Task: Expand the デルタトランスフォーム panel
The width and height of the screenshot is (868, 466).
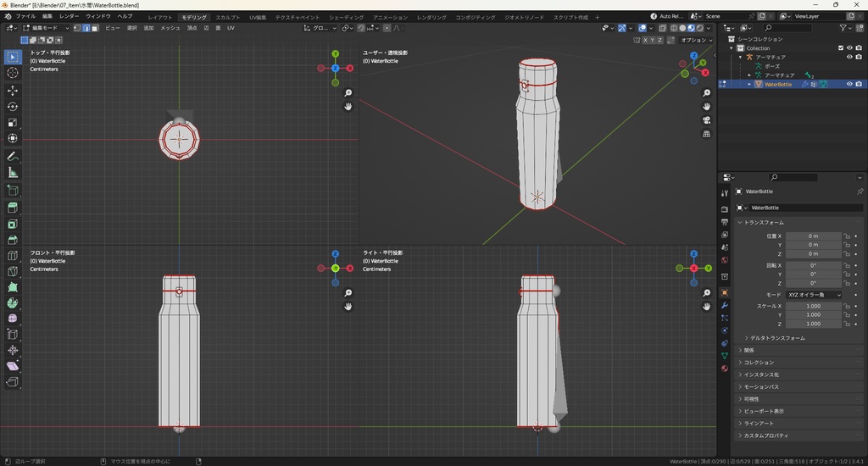Action: [x=776, y=338]
